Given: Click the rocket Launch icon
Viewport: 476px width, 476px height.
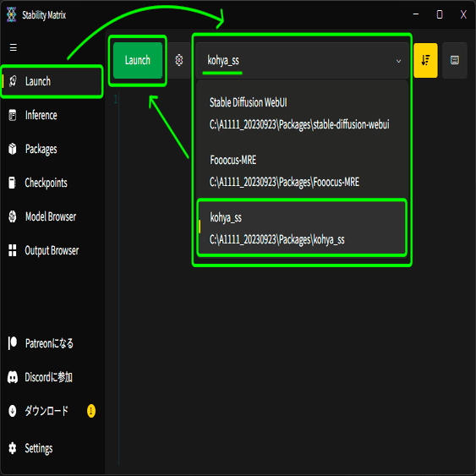Looking at the screenshot, I should [13, 81].
